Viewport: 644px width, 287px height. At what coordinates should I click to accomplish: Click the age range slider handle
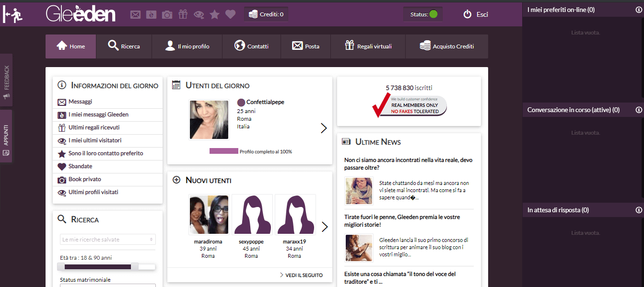point(134,266)
